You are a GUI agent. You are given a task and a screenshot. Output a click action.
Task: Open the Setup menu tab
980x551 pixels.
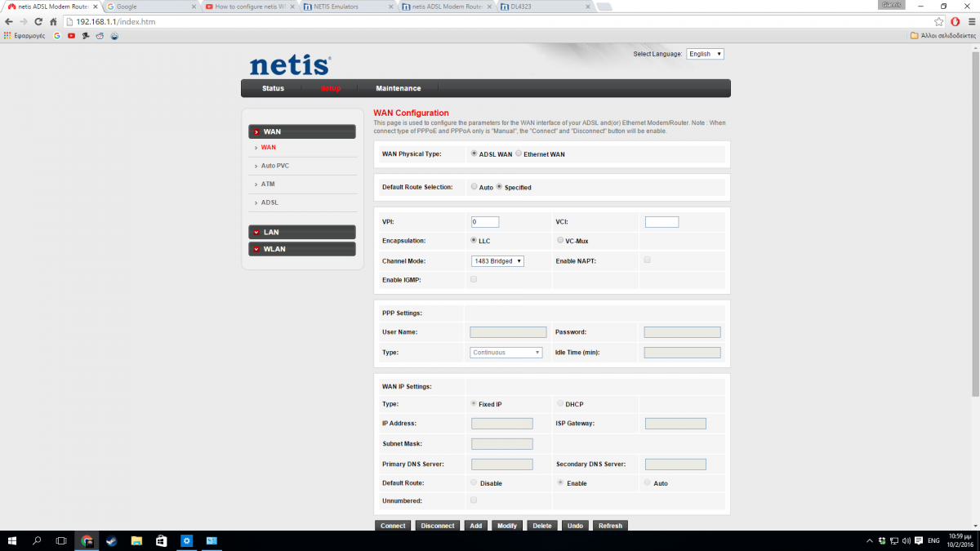(331, 88)
